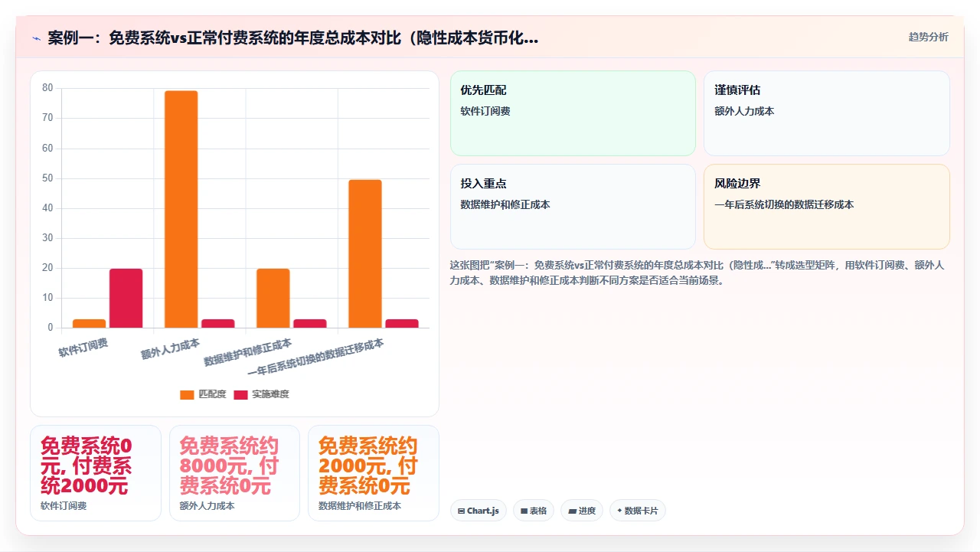Click the tall orange 额外人力成本 bar
The height and width of the screenshot is (552, 980).
(x=181, y=209)
